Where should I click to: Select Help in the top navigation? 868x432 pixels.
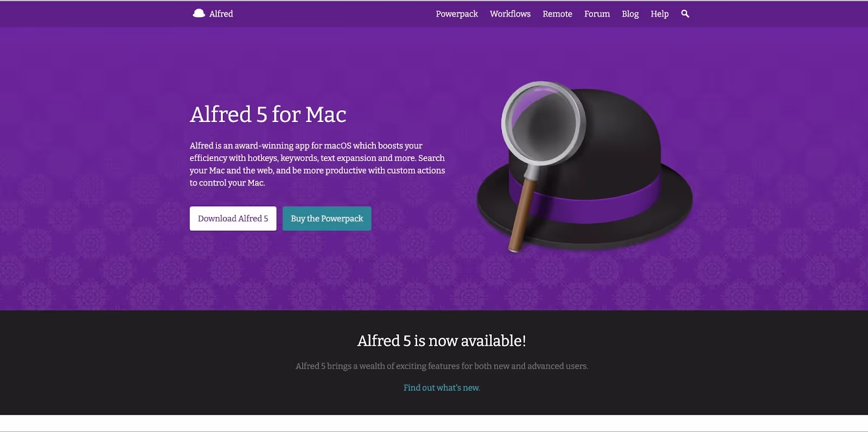[659, 14]
